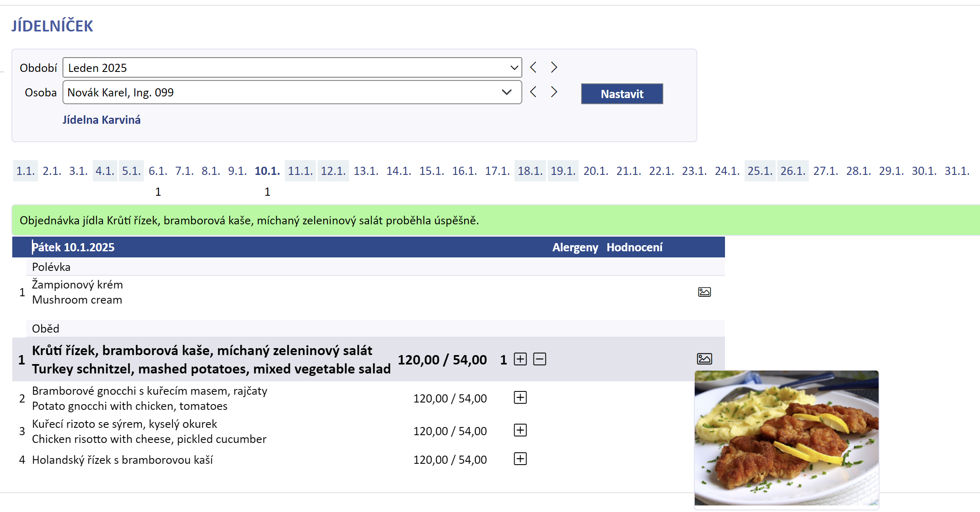Open the Období period dropdown
Viewport: 980px width, 512px height.
coord(292,67)
